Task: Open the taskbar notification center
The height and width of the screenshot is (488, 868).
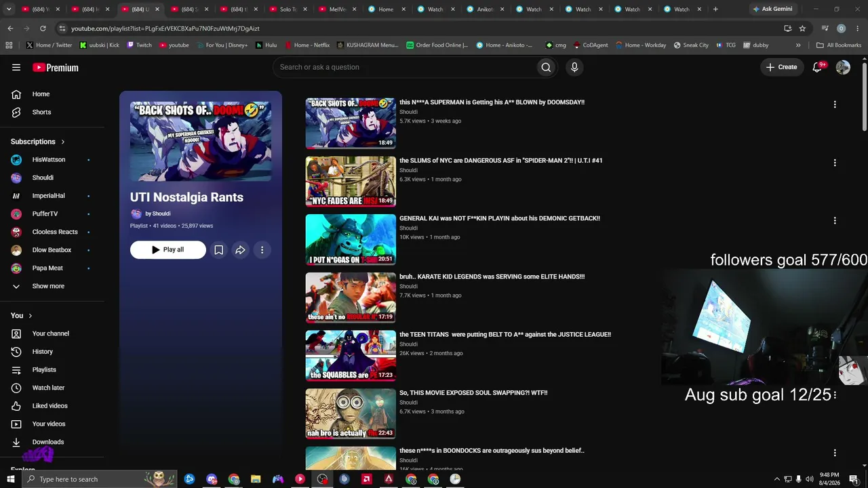Action: pyautogui.click(x=853, y=479)
